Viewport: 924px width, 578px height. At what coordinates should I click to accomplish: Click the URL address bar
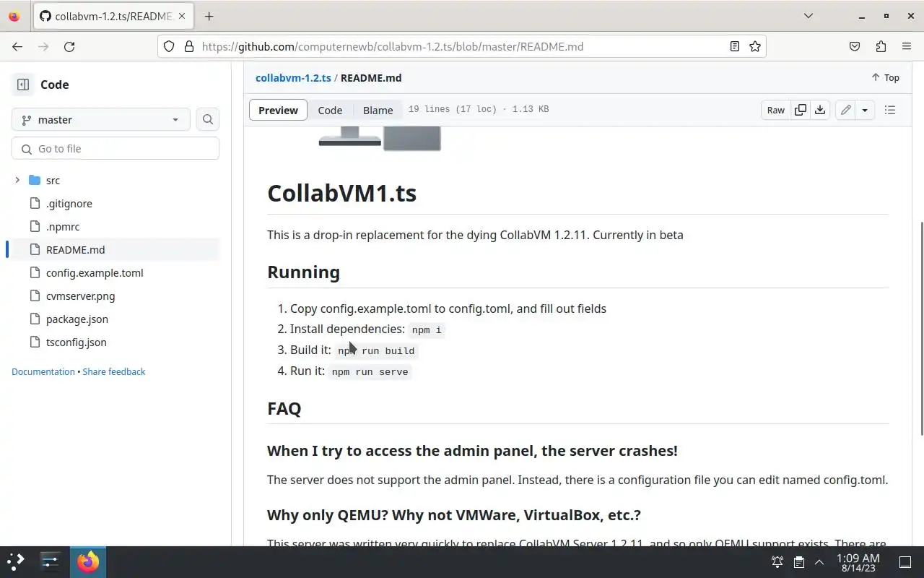(462, 46)
